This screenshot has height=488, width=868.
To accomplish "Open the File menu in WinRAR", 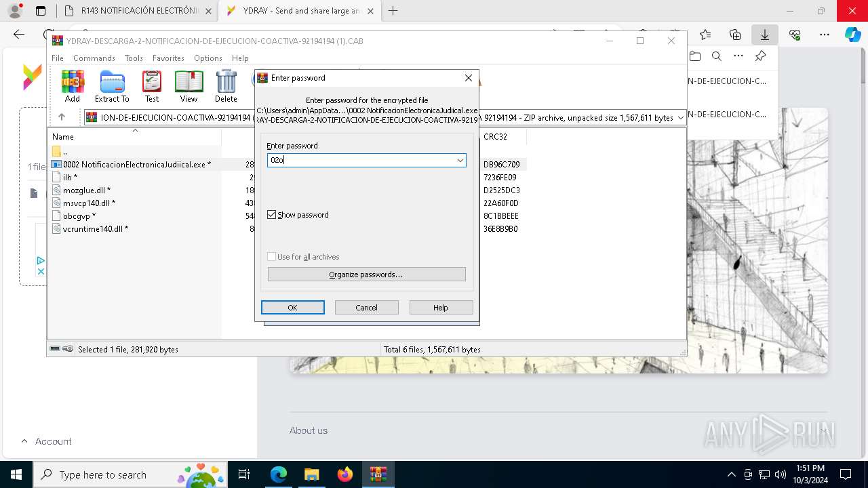I will coord(58,58).
